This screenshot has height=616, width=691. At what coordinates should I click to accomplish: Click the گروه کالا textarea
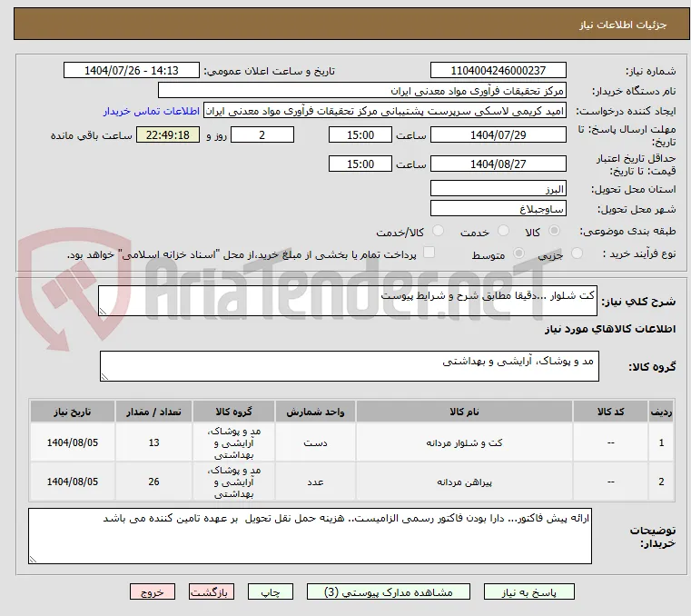(x=350, y=366)
